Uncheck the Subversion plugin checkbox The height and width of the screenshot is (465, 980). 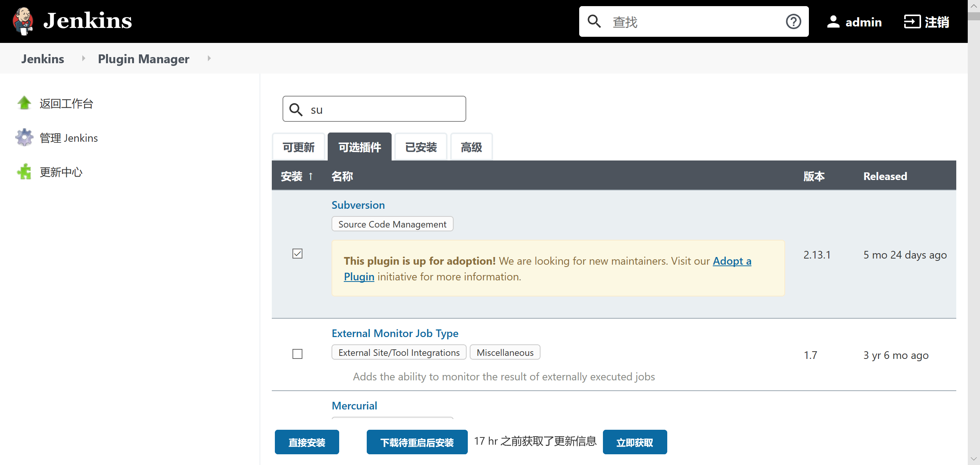tap(297, 254)
